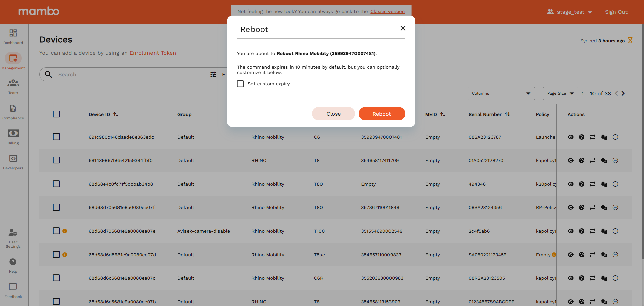Click into the Search devices field

tap(128, 74)
